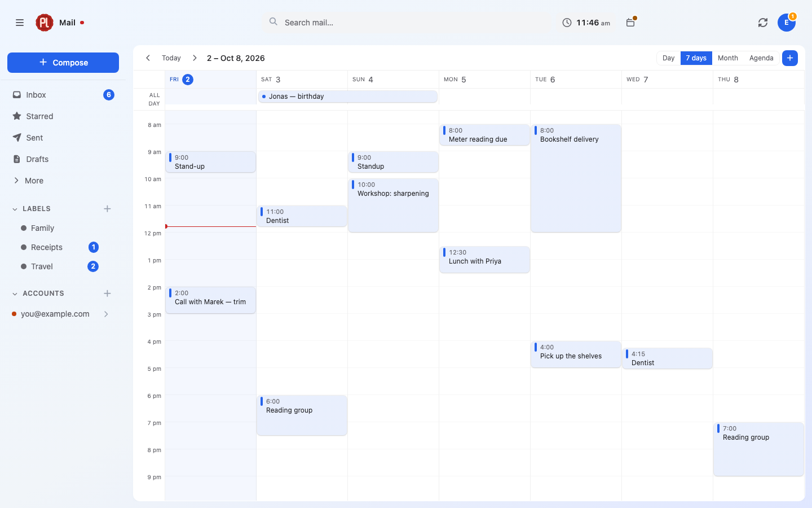
Task: Click the Compose button
Action: tap(63, 63)
